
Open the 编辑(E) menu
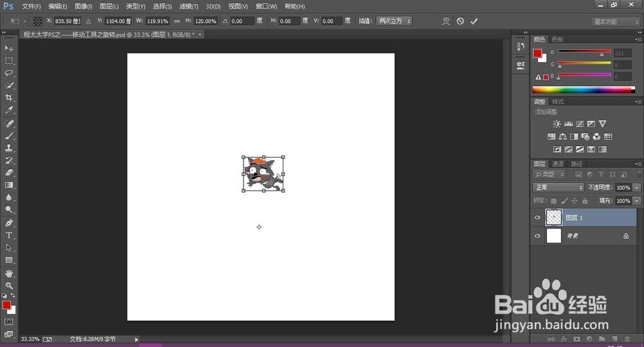[x=57, y=6]
